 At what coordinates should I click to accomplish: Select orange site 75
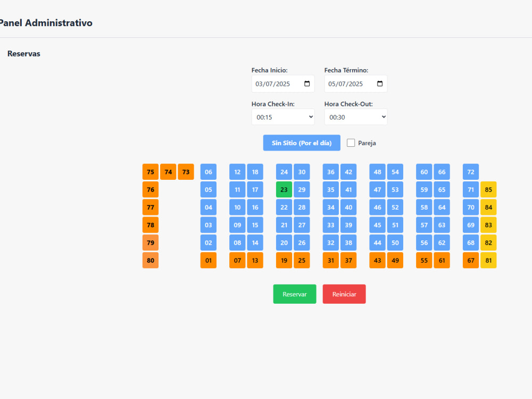(x=151, y=172)
